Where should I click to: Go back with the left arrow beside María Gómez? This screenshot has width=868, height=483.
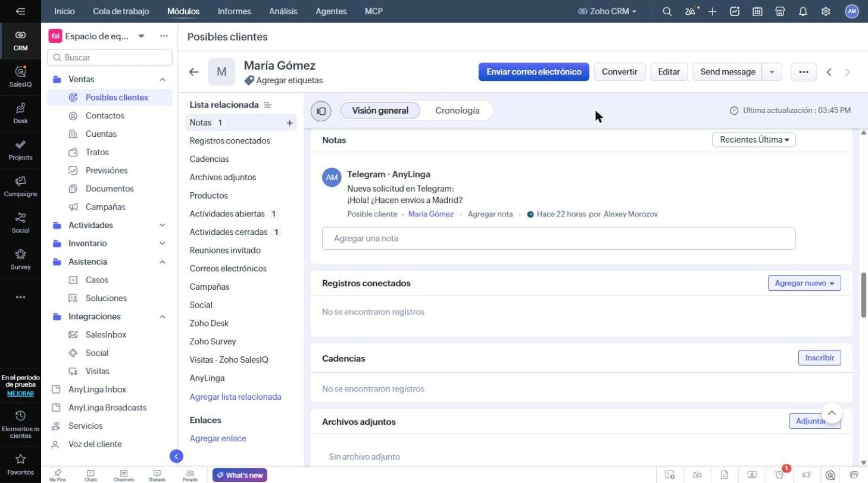(x=193, y=72)
